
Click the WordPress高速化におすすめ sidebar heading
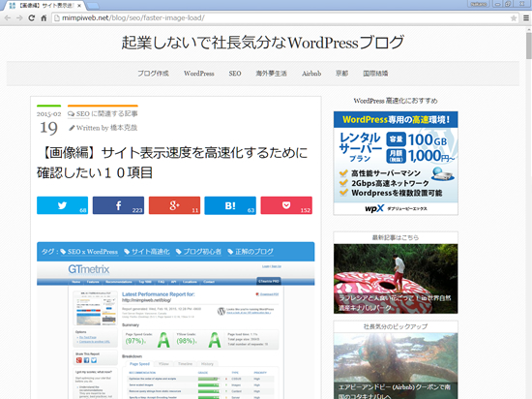point(396,101)
